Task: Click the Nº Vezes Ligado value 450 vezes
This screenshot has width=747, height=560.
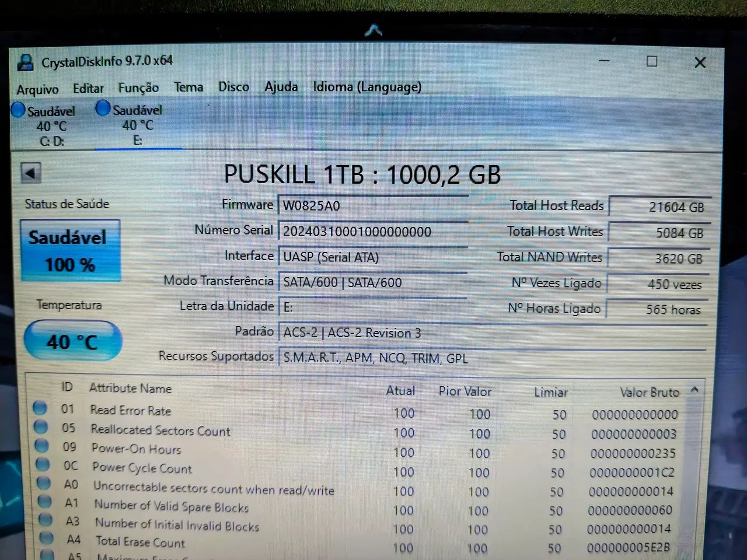Action: pyautogui.click(x=658, y=284)
